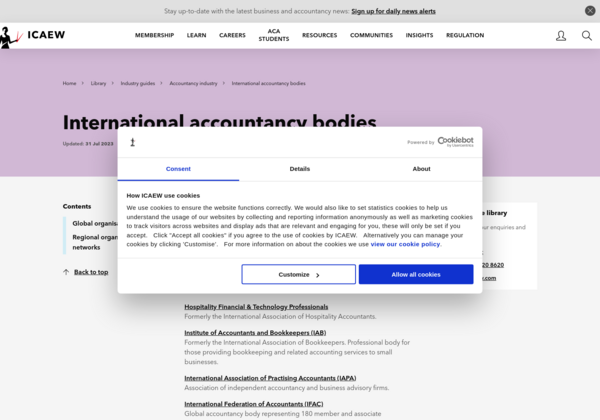This screenshot has width=600, height=420.
Task: Open the Regulation menu
Action: point(465,35)
